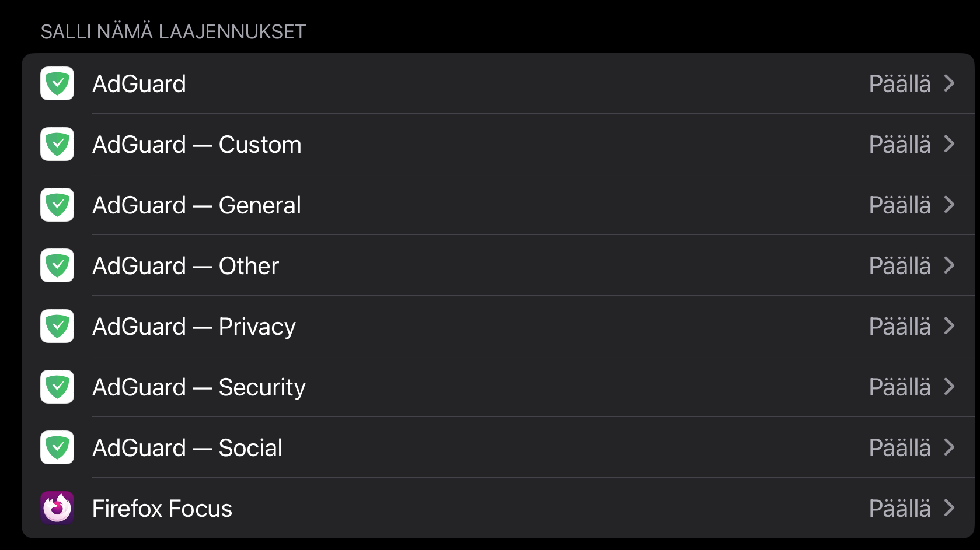Tap the AdGuard — General shield icon
Screen dimensions: 980x550
[x=57, y=205]
